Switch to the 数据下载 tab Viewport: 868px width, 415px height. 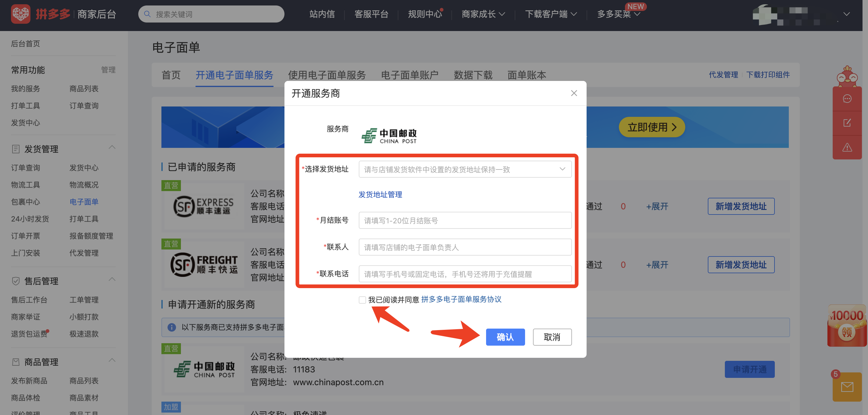[473, 75]
